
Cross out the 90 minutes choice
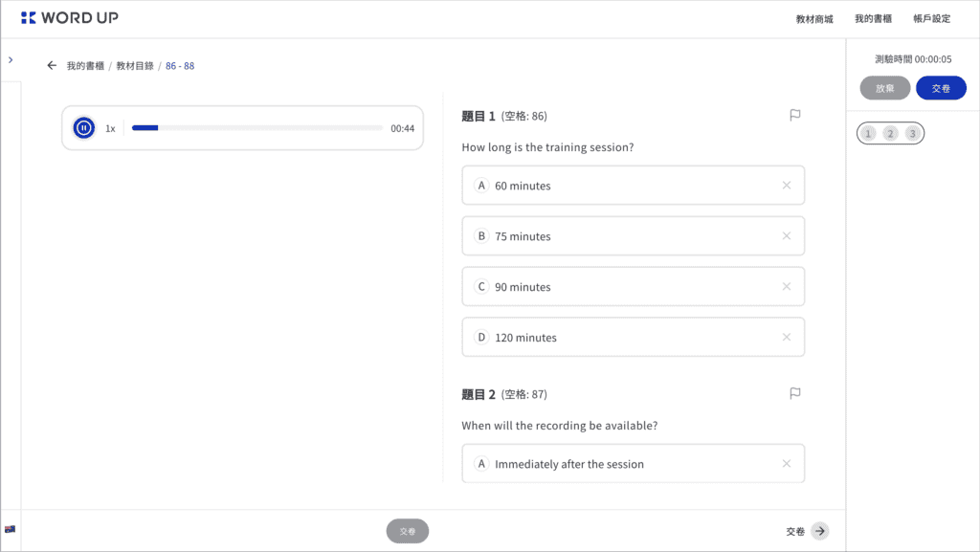click(x=787, y=287)
